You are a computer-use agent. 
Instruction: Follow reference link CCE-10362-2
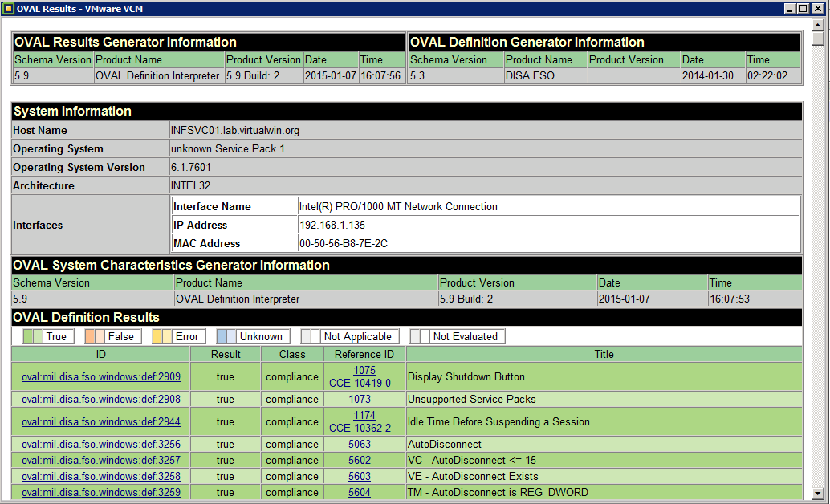tap(360, 429)
